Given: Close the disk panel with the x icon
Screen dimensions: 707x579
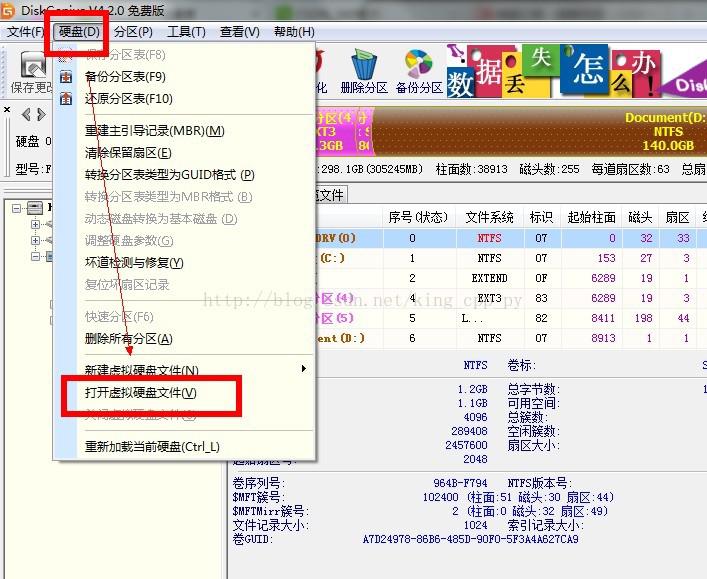Looking at the screenshot, I should tap(7, 109).
